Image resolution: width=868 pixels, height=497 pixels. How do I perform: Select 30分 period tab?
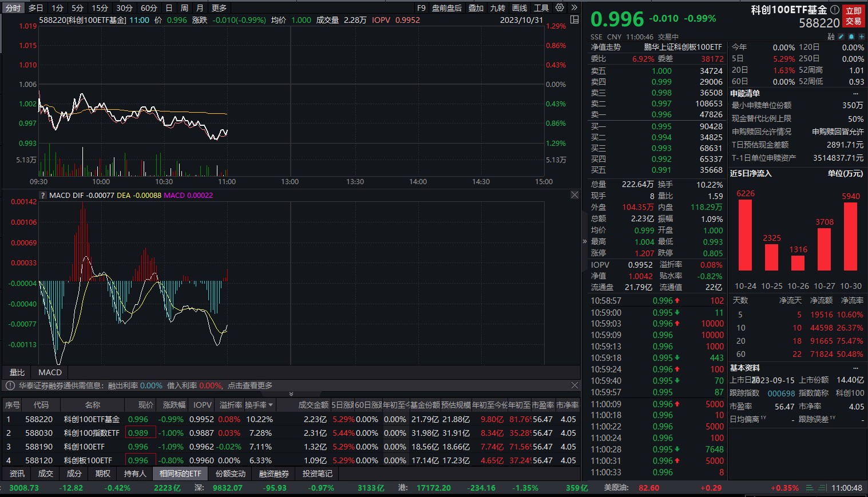[x=124, y=7]
